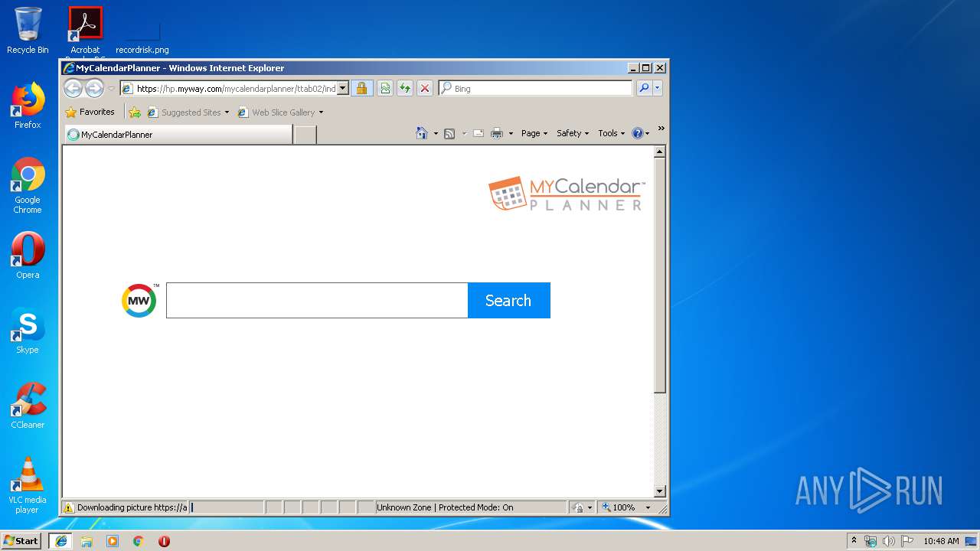Click the magnifier search button
The image size is (980, 551).
pyautogui.click(x=644, y=88)
